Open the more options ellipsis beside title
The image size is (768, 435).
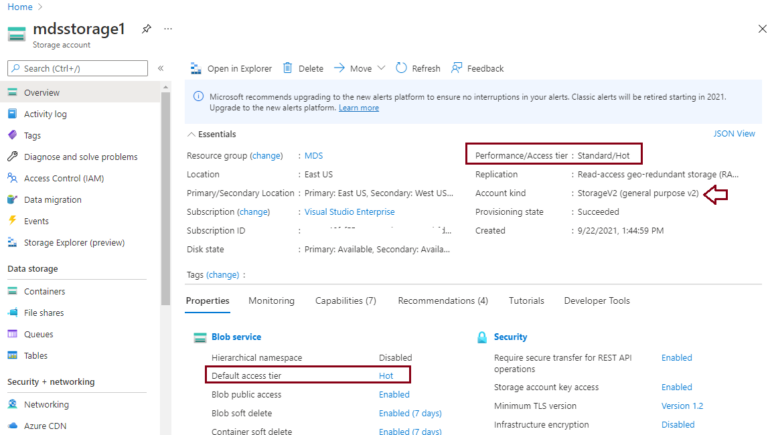click(x=168, y=29)
